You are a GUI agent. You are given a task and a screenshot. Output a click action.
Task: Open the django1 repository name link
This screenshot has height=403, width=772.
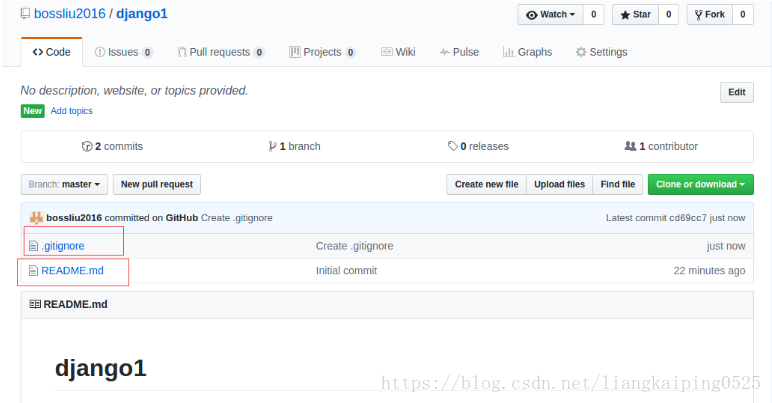[142, 14]
